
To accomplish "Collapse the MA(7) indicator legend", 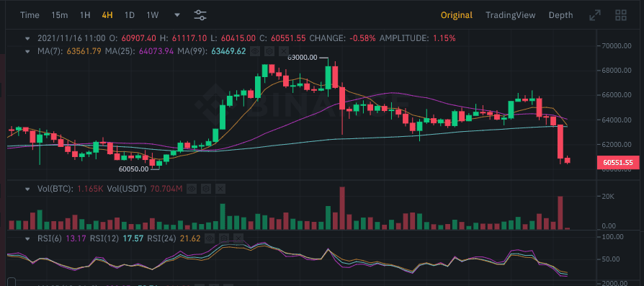I will (x=27, y=51).
